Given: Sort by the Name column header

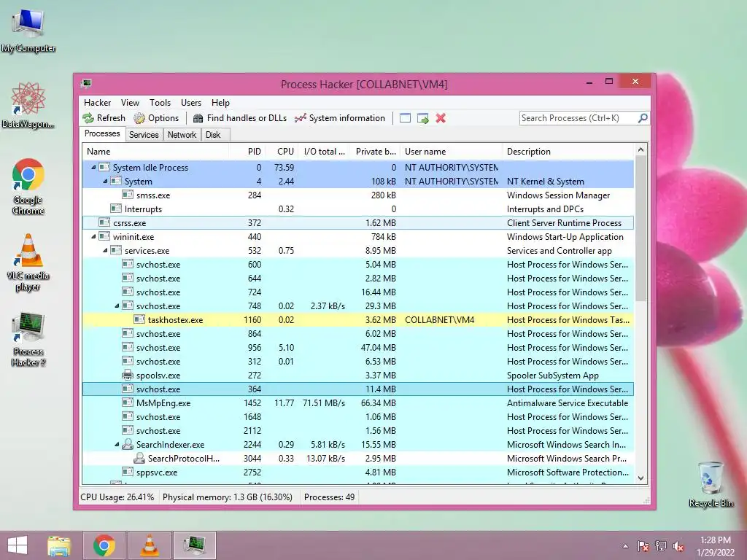Looking at the screenshot, I should [x=155, y=152].
